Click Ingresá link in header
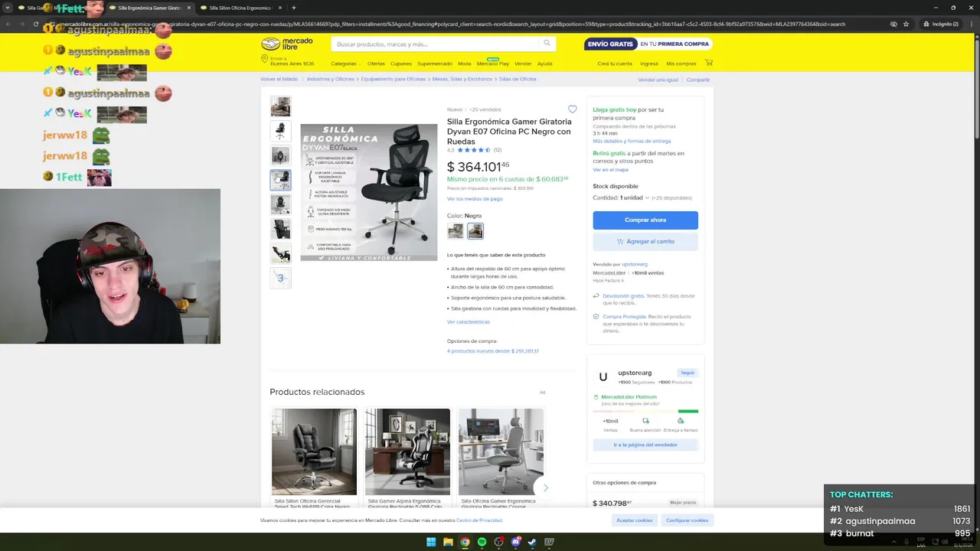The image size is (980, 551). 649,64
